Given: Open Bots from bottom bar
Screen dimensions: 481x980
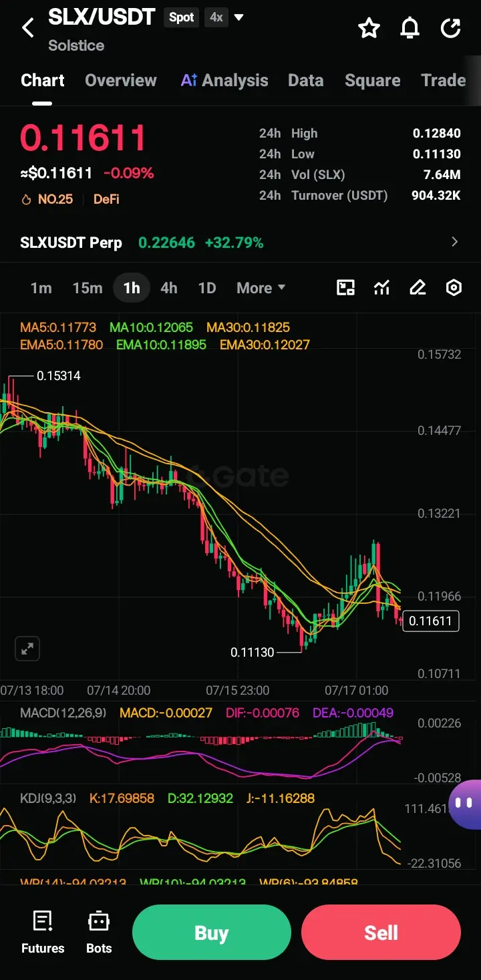Looking at the screenshot, I should (x=99, y=933).
